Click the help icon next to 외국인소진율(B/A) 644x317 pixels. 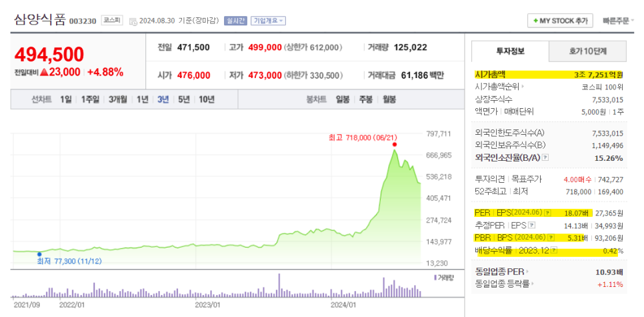click(545, 158)
